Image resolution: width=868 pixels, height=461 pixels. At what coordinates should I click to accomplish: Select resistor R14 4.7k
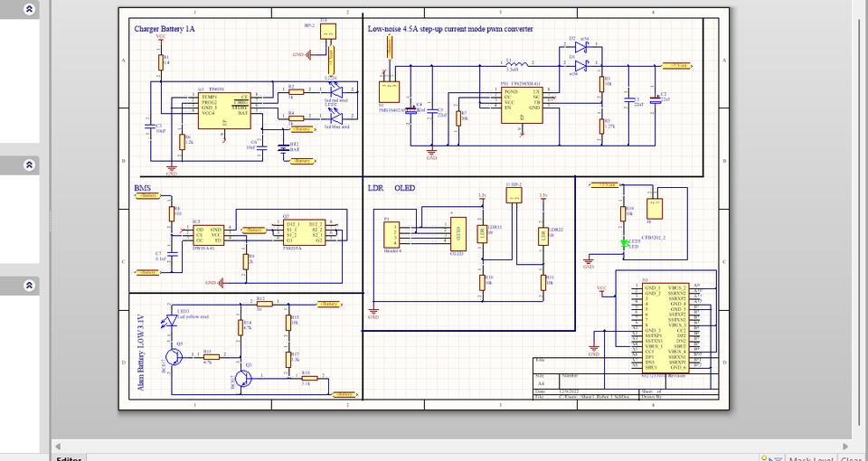tap(241, 327)
